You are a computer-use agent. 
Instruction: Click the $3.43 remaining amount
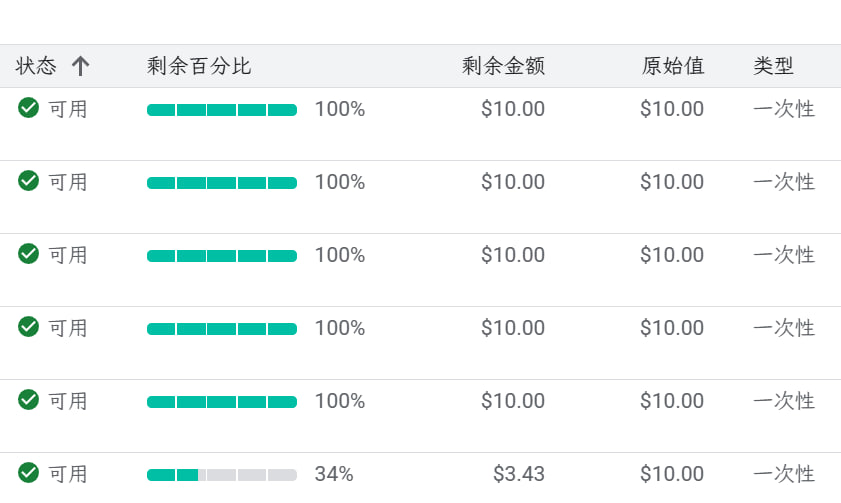click(x=519, y=474)
